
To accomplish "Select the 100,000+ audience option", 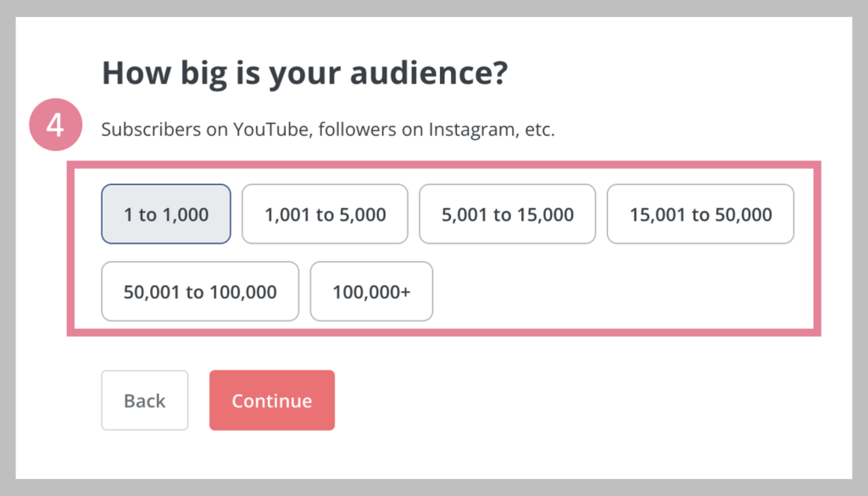I will pyautogui.click(x=371, y=292).
